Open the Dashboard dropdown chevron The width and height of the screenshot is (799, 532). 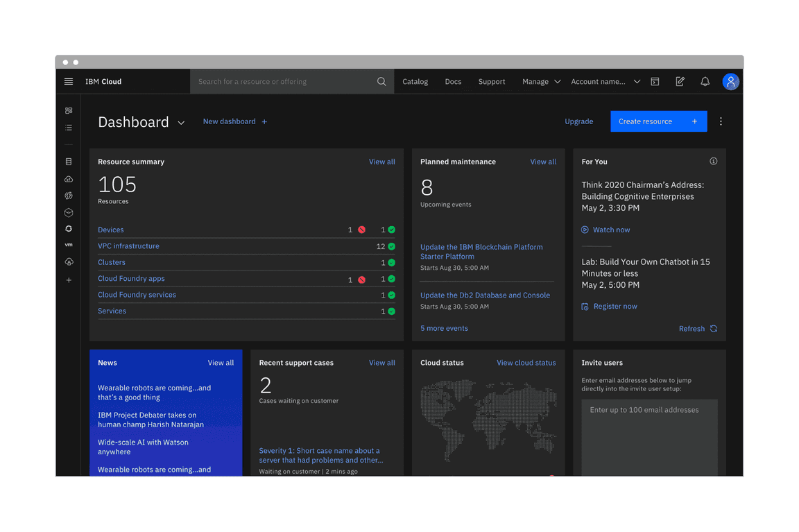tap(181, 122)
